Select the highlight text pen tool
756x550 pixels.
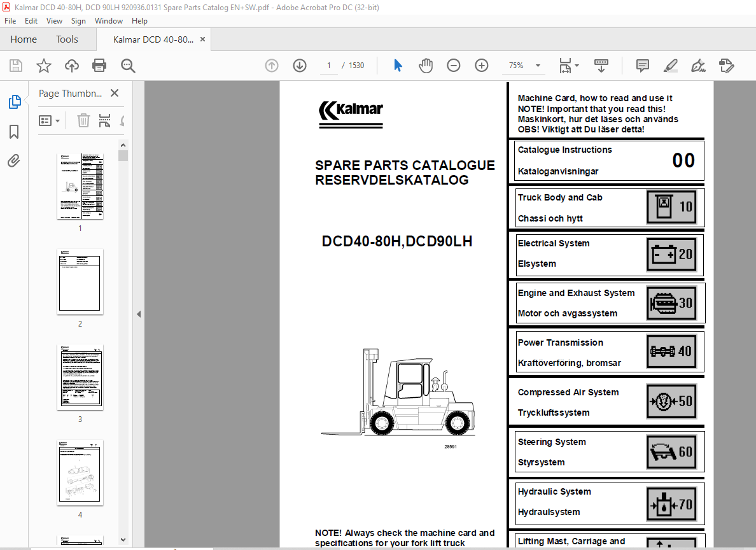pos(671,66)
